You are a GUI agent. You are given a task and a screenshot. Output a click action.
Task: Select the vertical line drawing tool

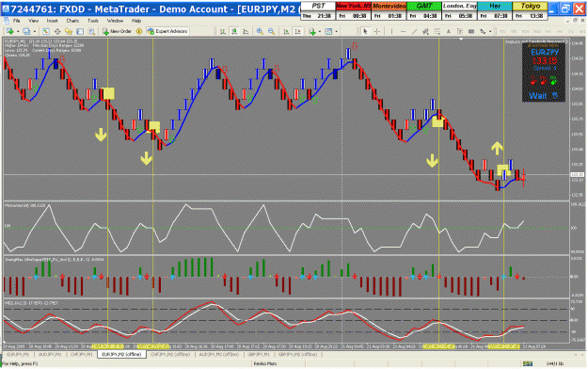391,31
